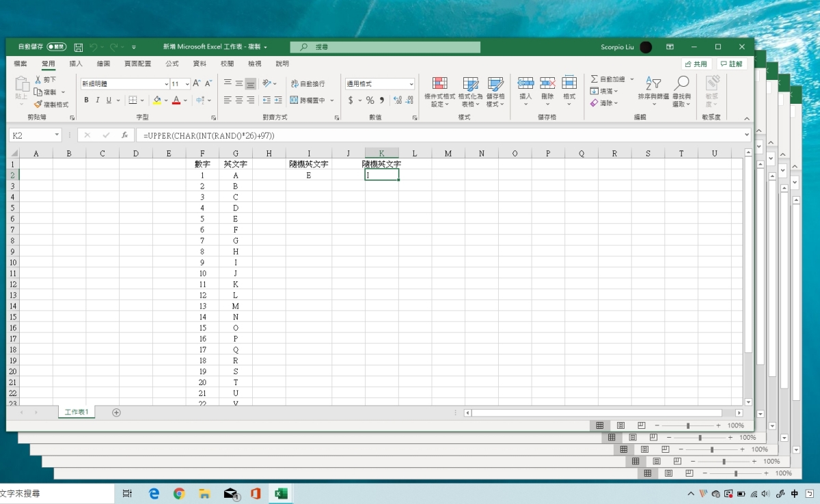The width and height of the screenshot is (820, 504).
Task: Click the Comments (註解) button
Action: coord(731,64)
